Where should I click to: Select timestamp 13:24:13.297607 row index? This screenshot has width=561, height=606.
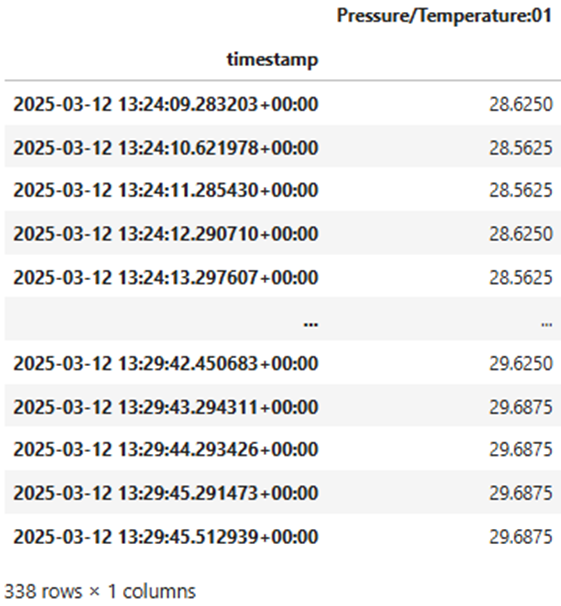[166, 277]
